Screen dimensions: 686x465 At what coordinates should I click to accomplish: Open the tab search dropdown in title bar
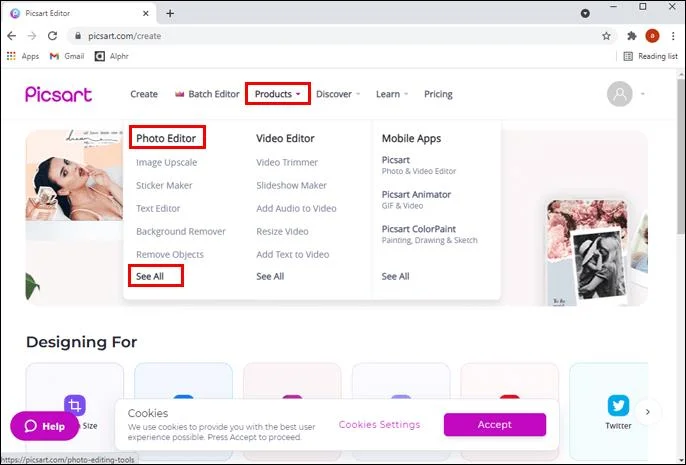(585, 14)
